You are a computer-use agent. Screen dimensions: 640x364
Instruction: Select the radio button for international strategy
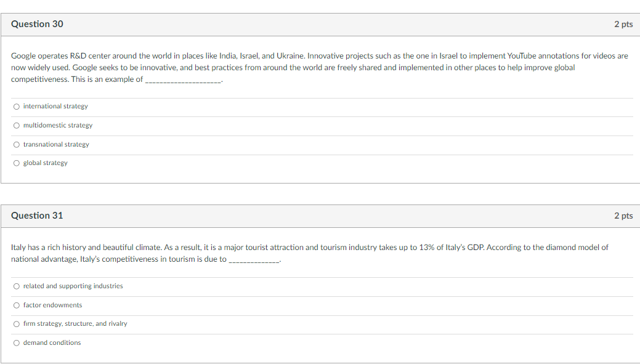[x=16, y=106]
